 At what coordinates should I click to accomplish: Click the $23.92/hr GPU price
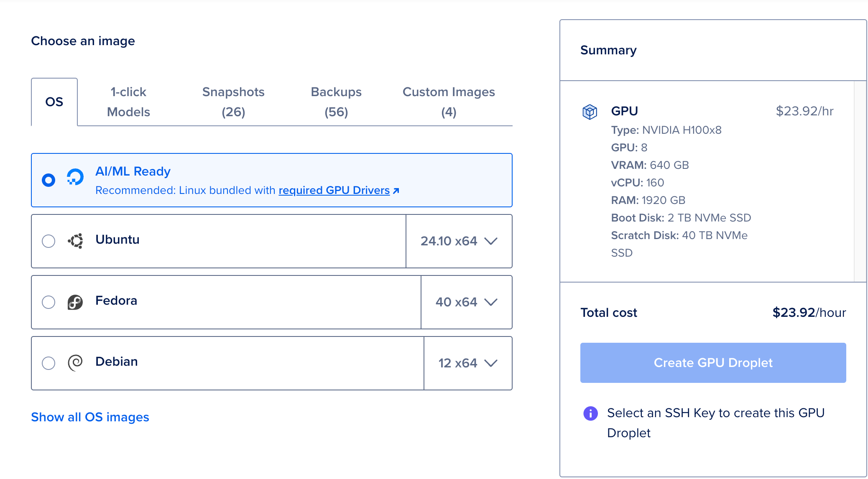click(x=804, y=111)
